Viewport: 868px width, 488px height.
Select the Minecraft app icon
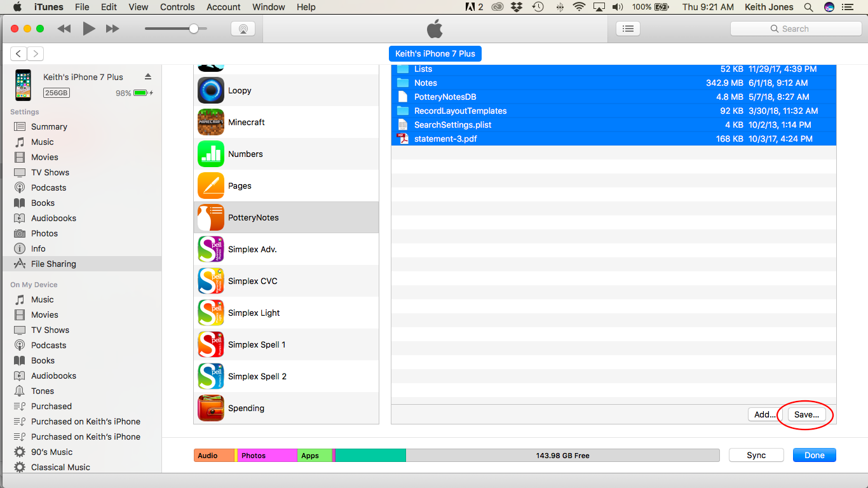tap(211, 122)
